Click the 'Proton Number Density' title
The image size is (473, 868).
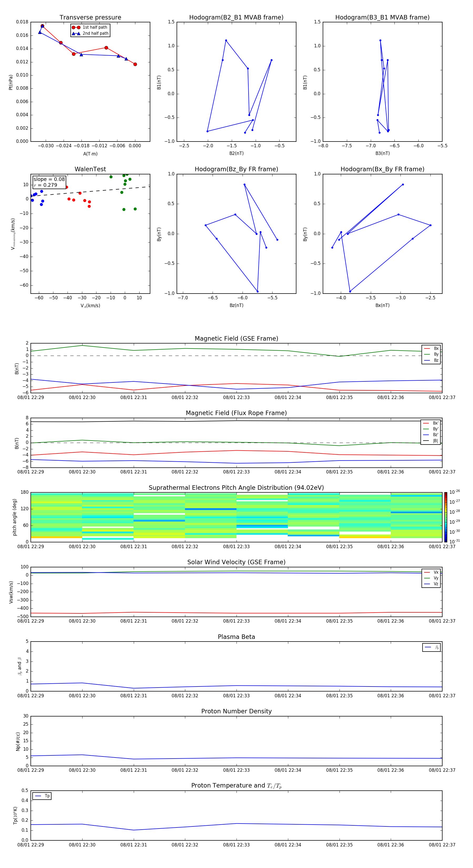(236, 711)
